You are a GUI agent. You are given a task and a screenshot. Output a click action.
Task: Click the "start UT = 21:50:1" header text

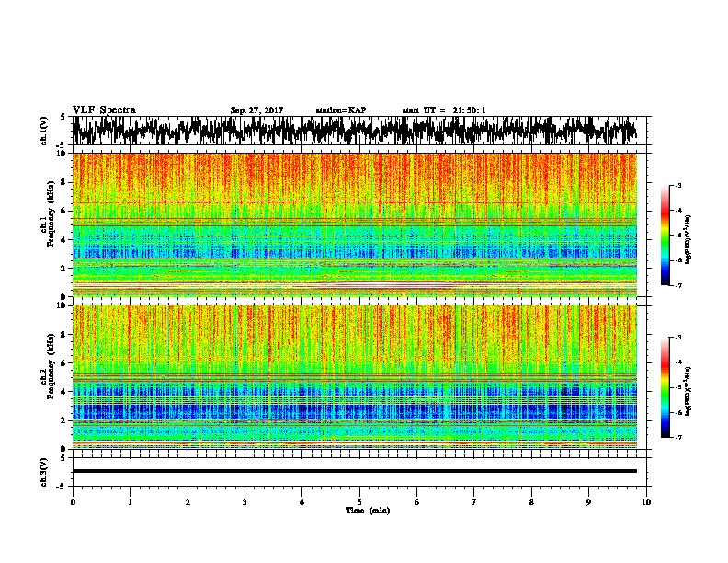tap(444, 110)
